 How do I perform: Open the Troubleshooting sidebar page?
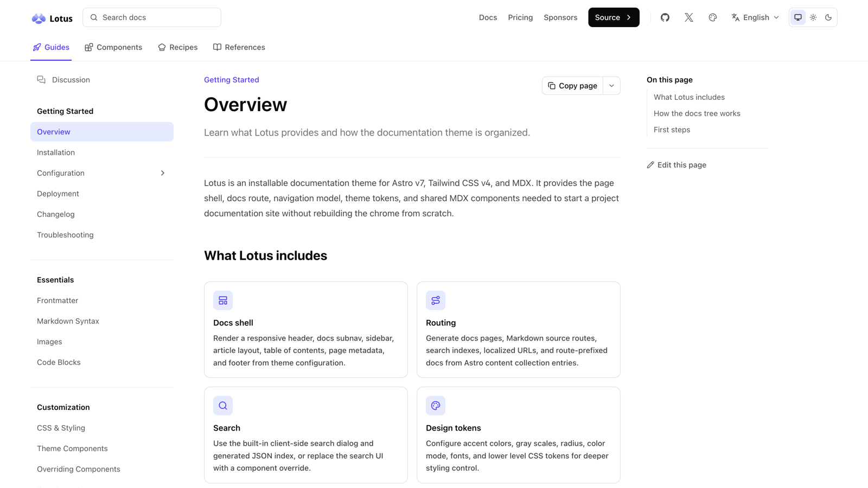(102, 235)
